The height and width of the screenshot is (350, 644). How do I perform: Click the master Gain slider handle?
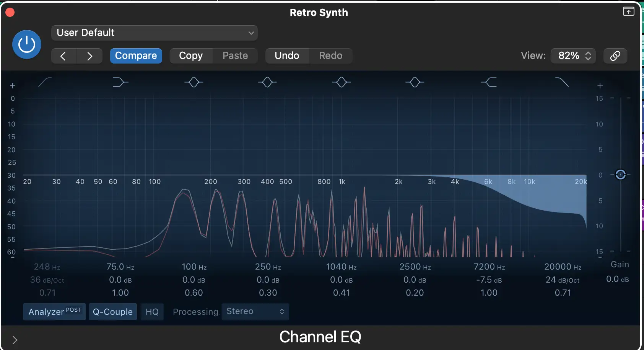(x=620, y=175)
